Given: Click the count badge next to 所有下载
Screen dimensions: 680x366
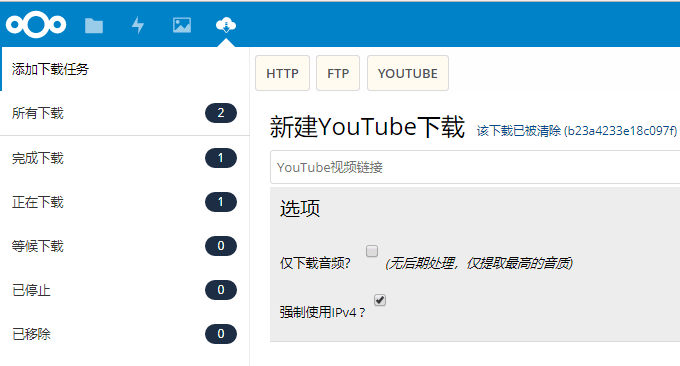Looking at the screenshot, I should 221,113.
